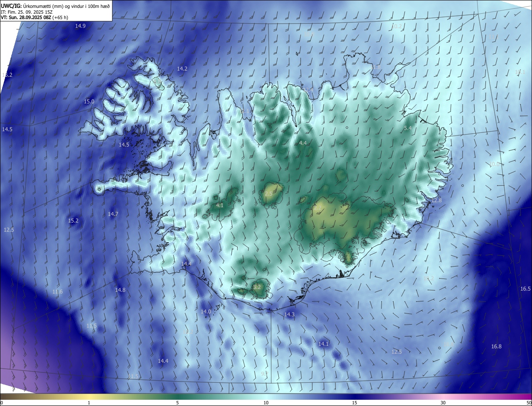This screenshot has height=406, width=532.
Task: Click the "IT: Fim. 25. 09. 2025 15Z" line
Action: (27, 12)
